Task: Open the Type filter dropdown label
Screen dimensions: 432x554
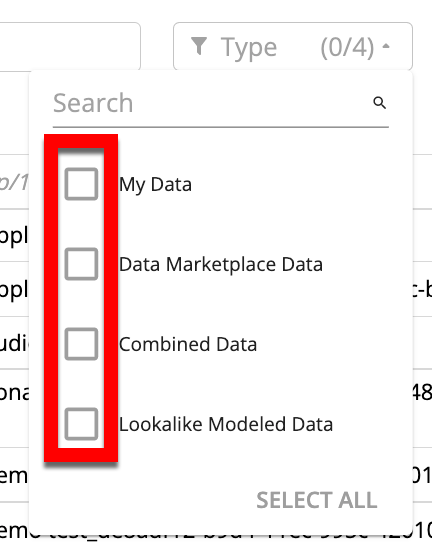Action: (x=249, y=47)
